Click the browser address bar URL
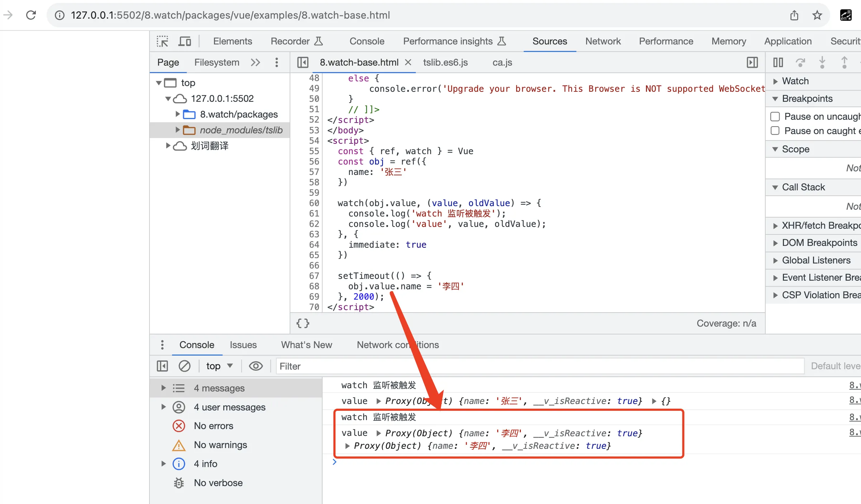The image size is (861, 504). tap(230, 15)
